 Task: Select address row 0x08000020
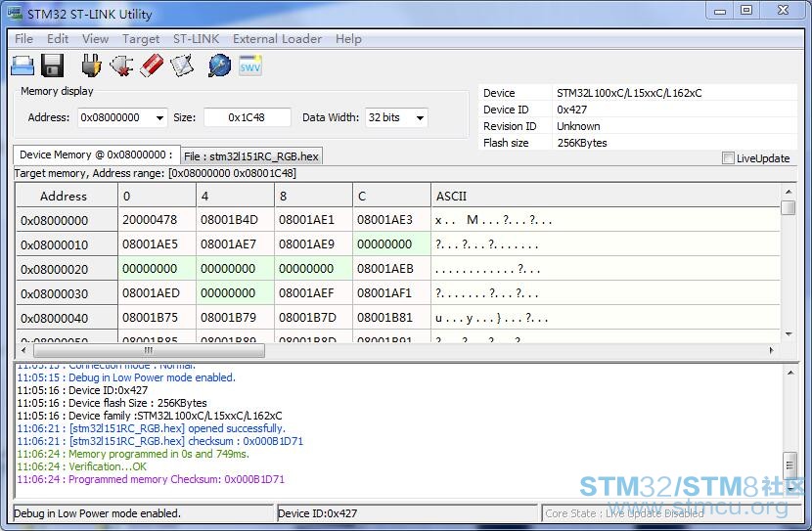(67, 269)
